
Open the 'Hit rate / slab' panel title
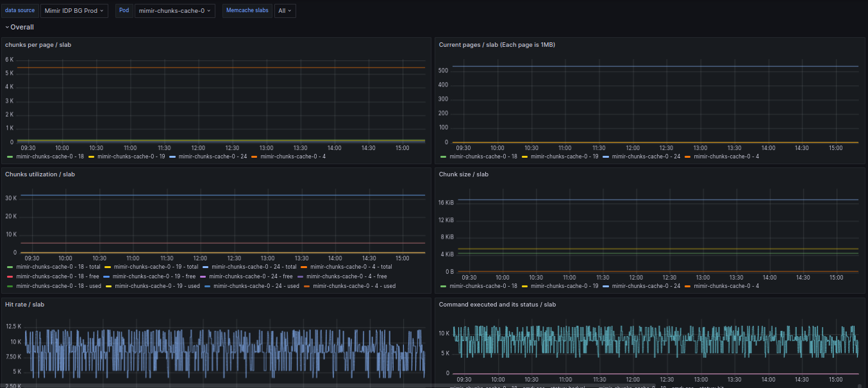pyautogui.click(x=24, y=305)
